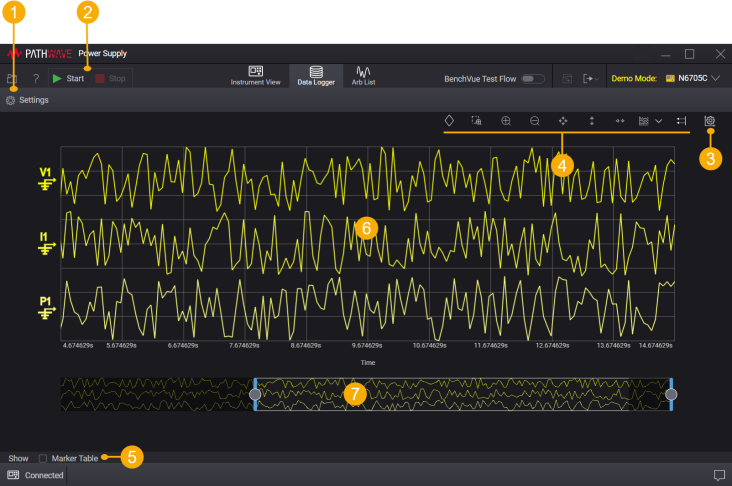Expand the grid options chevron
This screenshot has height=486, width=732.
click(x=658, y=121)
